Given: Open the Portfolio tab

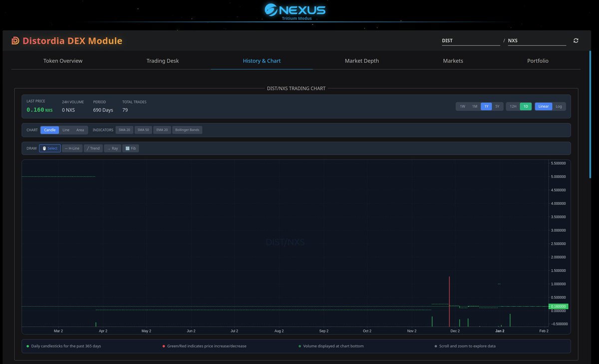Looking at the screenshot, I should 538,61.
